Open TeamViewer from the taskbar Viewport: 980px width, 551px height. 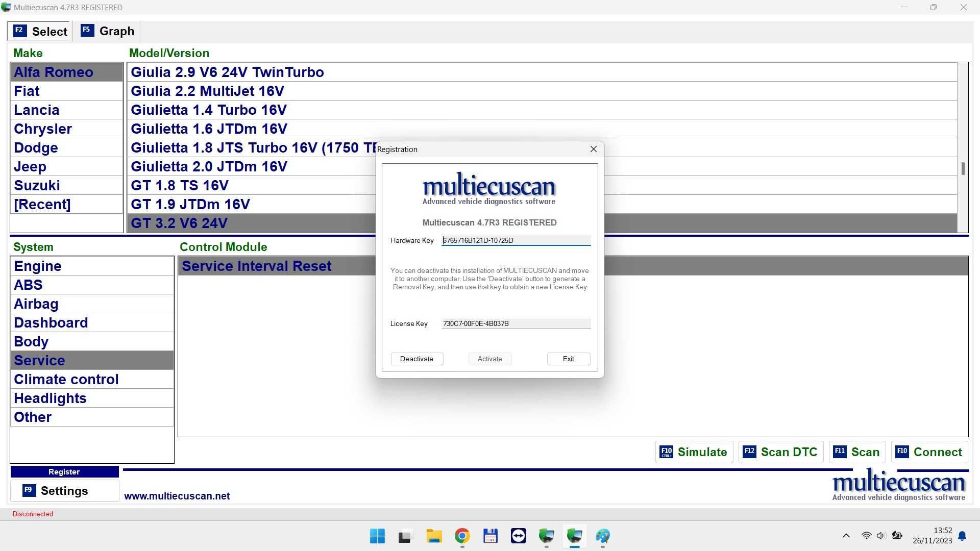click(x=519, y=536)
